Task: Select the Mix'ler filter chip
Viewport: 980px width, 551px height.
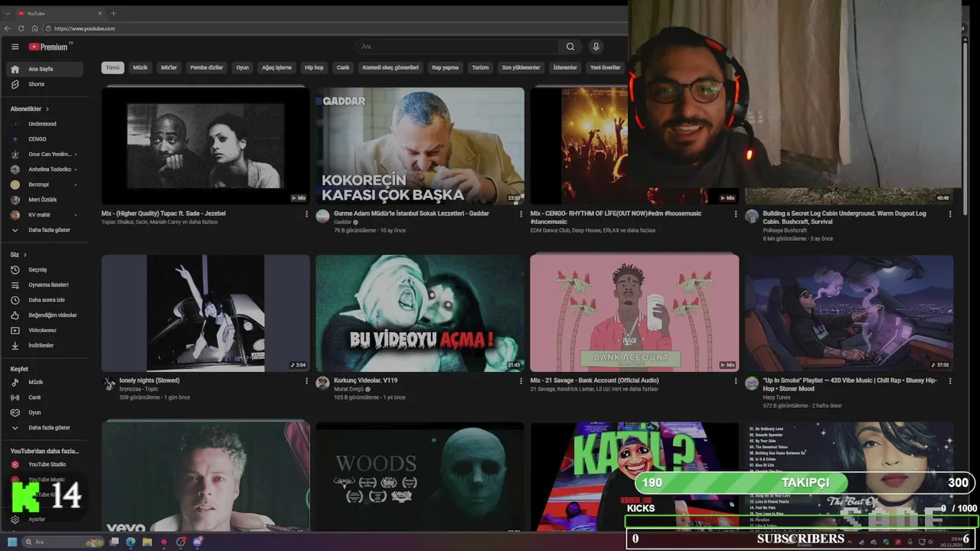Action: [168, 67]
